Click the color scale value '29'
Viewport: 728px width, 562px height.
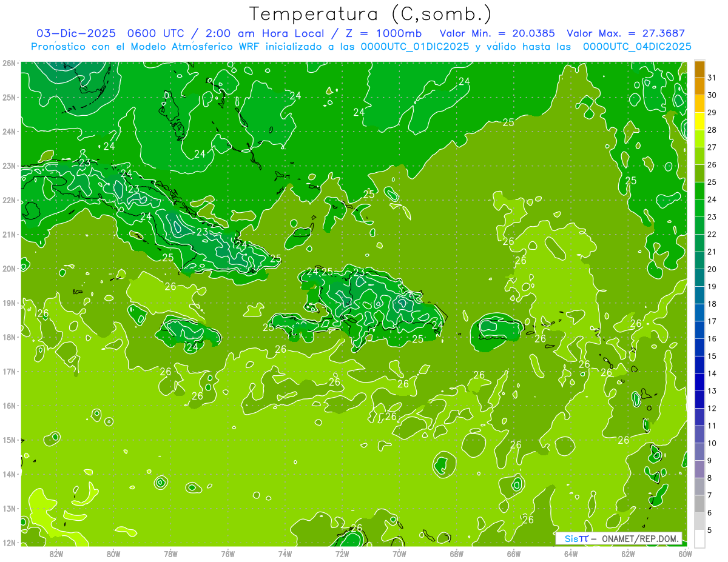coord(712,112)
